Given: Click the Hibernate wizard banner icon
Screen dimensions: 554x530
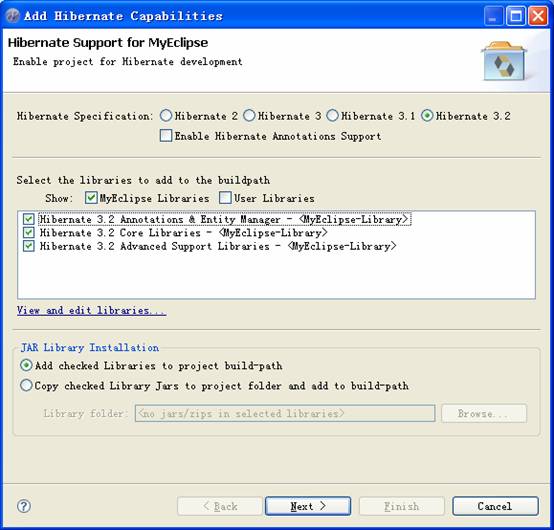Looking at the screenshot, I should (504, 61).
